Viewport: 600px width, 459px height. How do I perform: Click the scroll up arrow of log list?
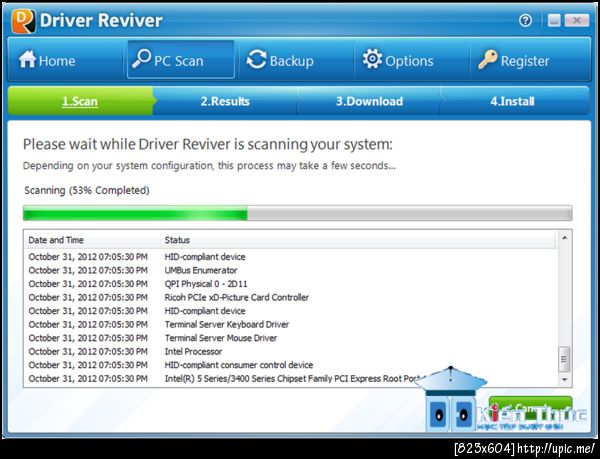pos(564,238)
